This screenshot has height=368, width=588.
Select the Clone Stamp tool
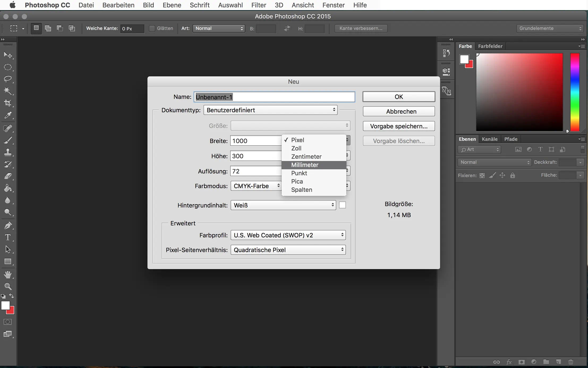(x=8, y=152)
